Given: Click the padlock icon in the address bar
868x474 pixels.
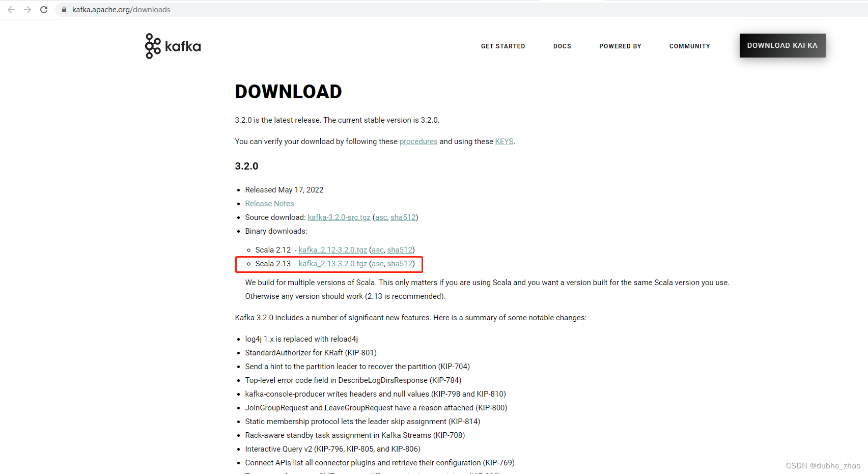Looking at the screenshot, I should coord(63,9).
